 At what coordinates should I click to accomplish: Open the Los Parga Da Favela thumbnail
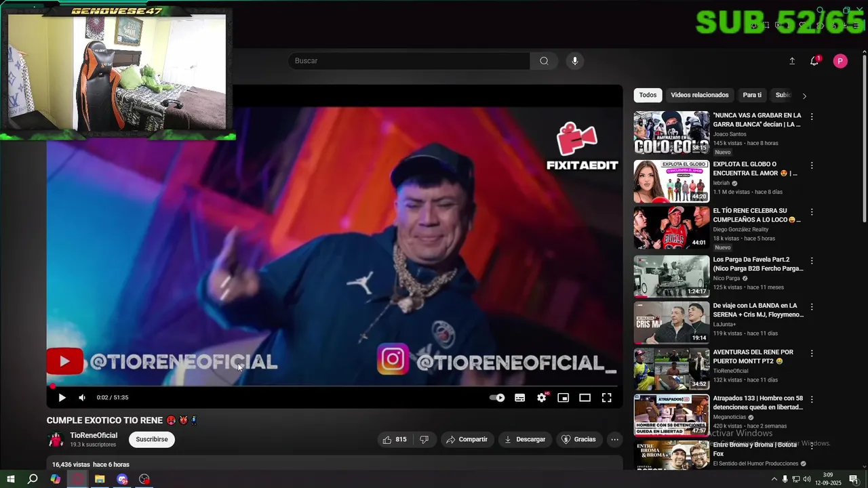[x=671, y=277]
